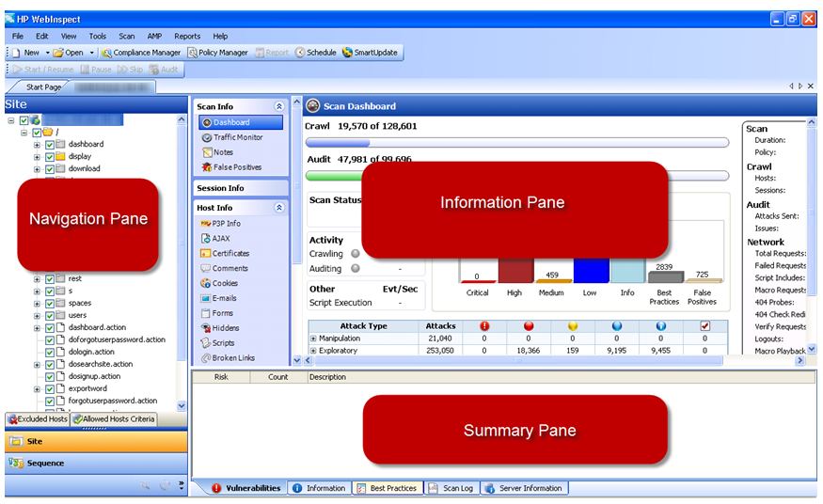
Task: View Broken Links in Host Info
Action: coord(233,358)
